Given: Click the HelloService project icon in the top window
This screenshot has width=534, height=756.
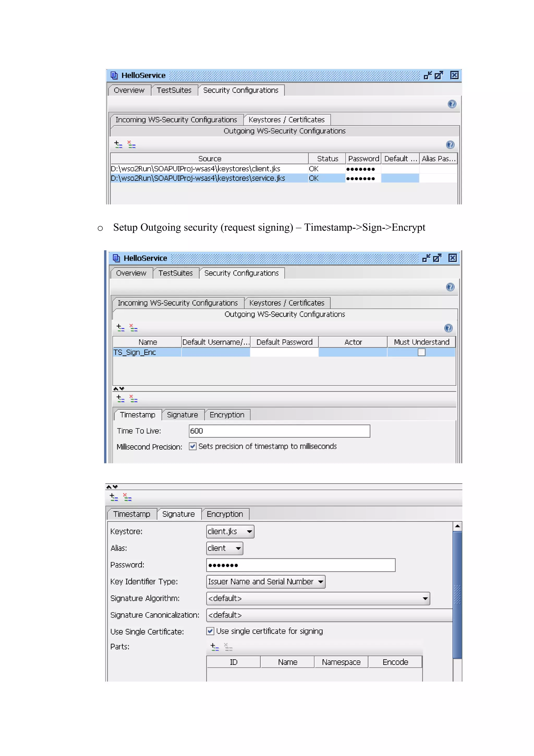Looking at the screenshot, I should point(114,75).
